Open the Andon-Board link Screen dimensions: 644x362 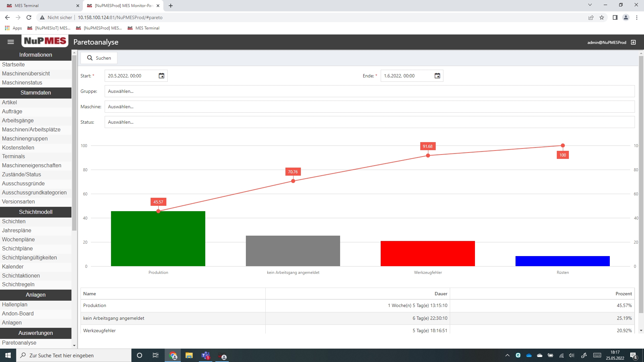(18, 313)
